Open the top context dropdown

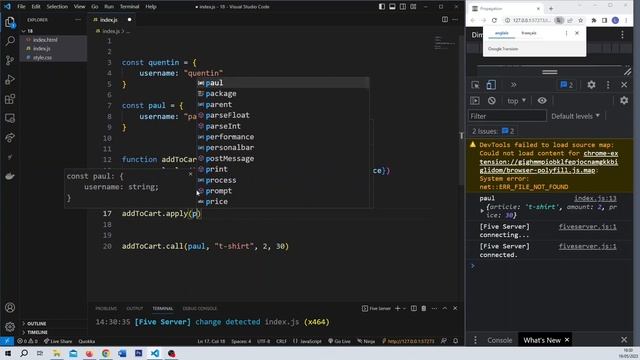click(516, 100)
